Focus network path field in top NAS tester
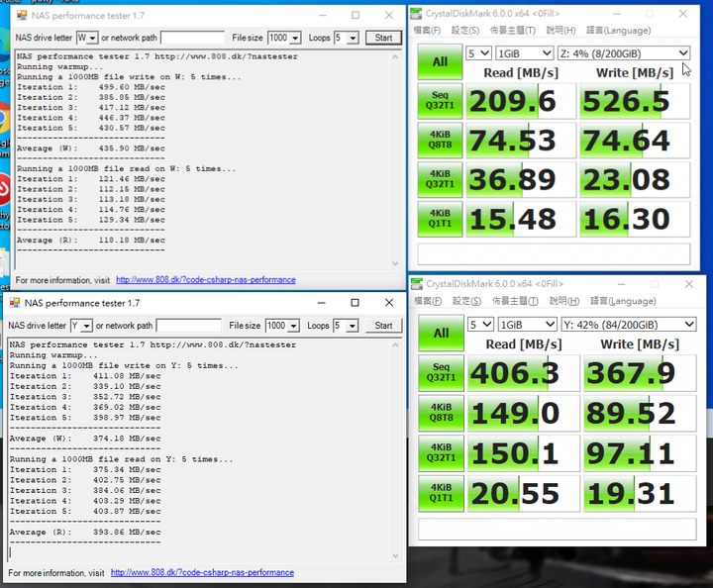This screenshot has width=713, height=588. tap(192, 38)
